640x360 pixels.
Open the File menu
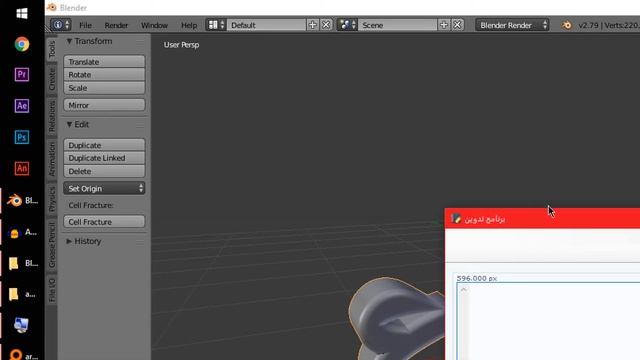tap(85, 25)
